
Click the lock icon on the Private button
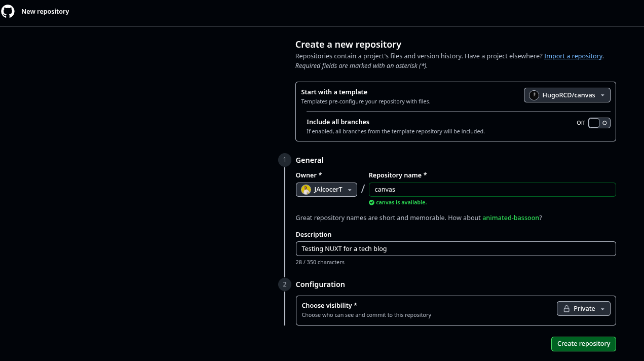pyautogui.click(x=566, y=308)
